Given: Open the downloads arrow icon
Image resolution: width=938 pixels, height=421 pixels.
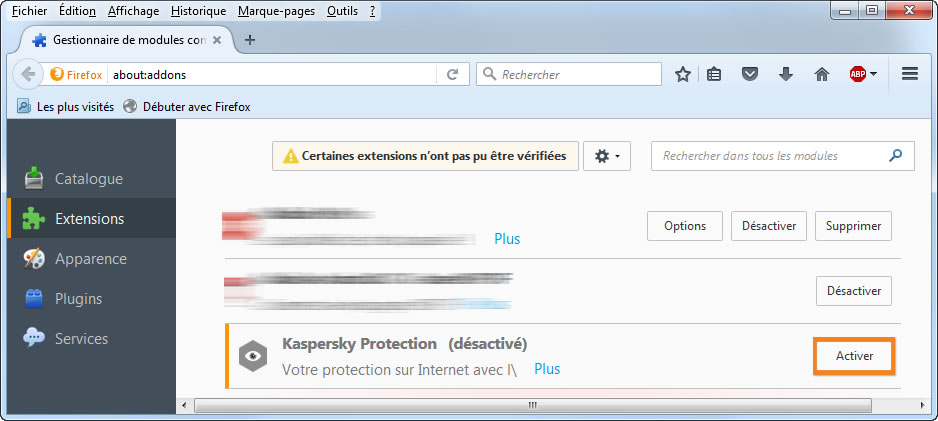Looking at the screenshot, I should click(x=786, y=74).
